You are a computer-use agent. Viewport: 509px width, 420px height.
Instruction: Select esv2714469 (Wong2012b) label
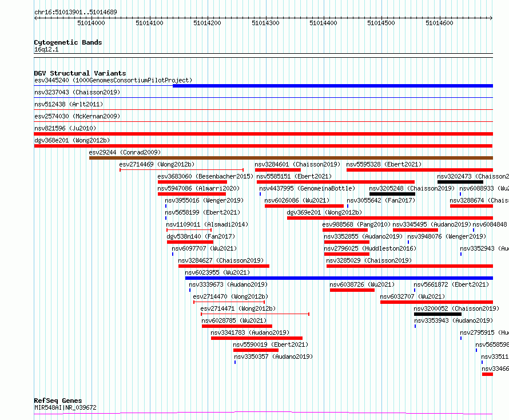pos(157,164)
